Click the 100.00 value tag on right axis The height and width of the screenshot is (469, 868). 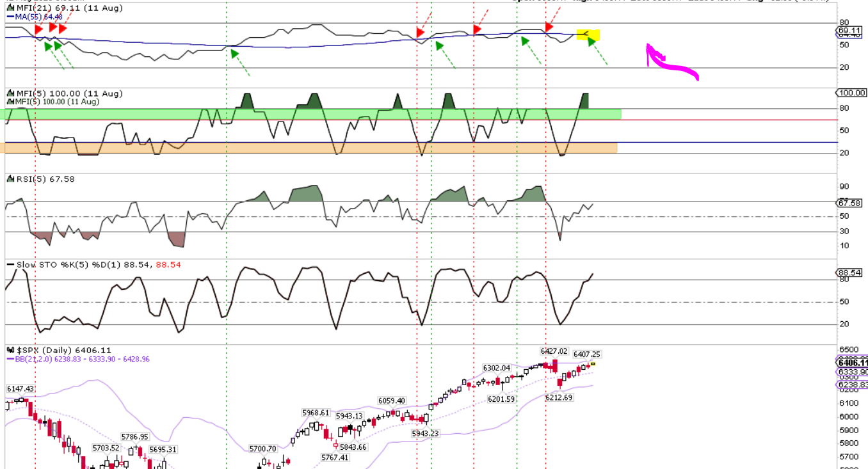[x=852, y=93]
